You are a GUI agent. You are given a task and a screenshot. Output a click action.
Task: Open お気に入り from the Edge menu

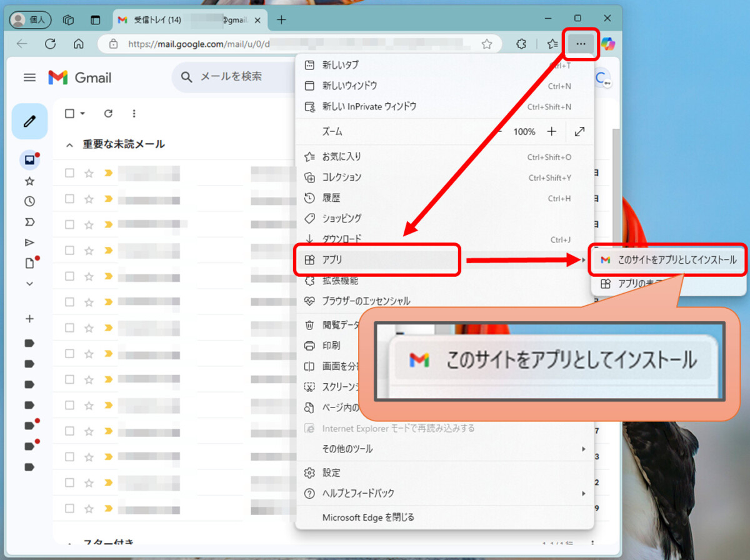coord(444,157)
